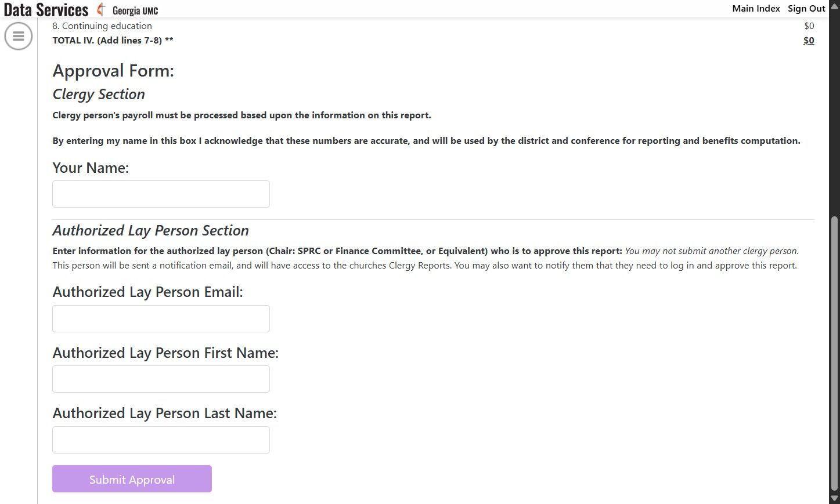
Task: Click the vertical scrollbar thumb
Action: tap(834, 354)
